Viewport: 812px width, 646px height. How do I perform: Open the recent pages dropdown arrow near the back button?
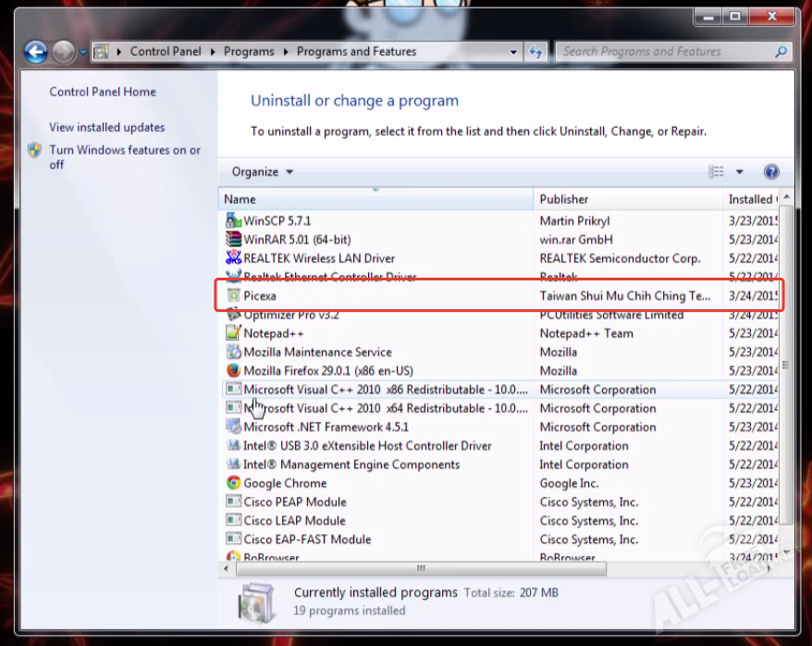pos(83,52)
